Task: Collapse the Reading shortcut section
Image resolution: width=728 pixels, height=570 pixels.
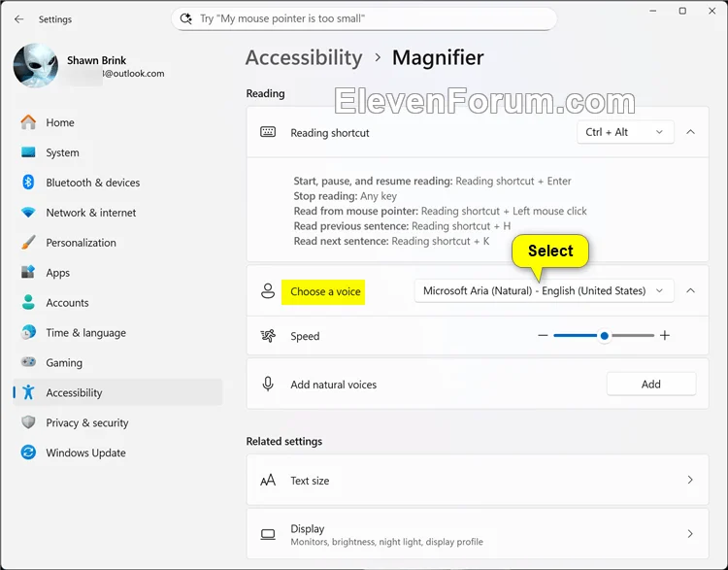Action: (x=690, y=132)
